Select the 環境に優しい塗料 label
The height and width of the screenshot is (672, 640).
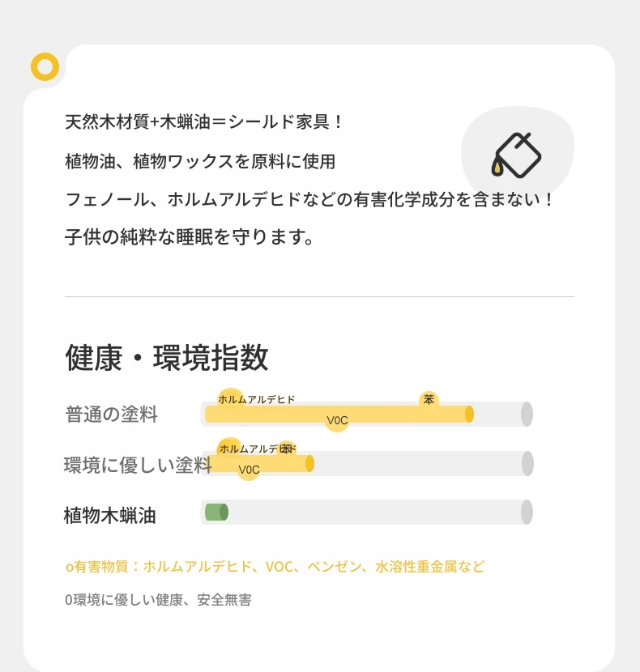point(138,465)
